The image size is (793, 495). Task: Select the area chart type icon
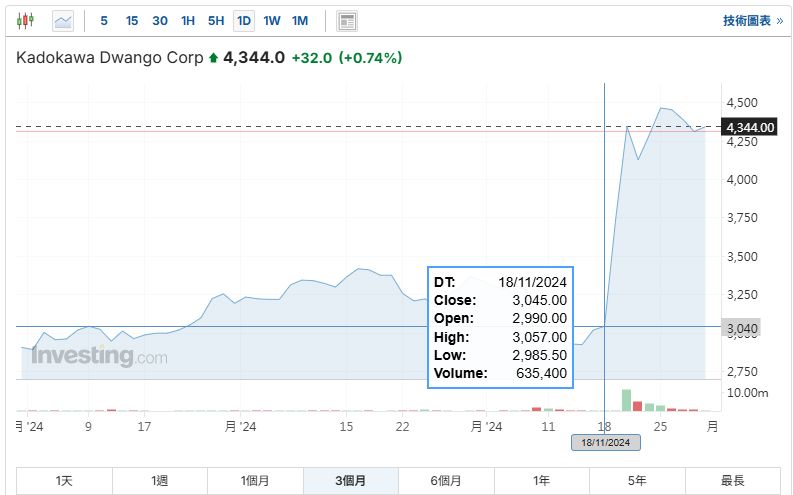[63, 20]
